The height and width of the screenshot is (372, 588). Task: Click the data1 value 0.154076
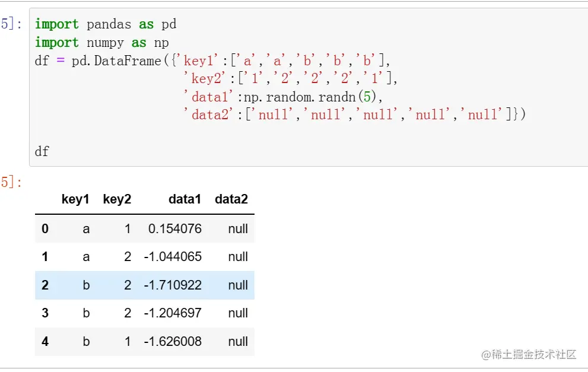(175, 229)
